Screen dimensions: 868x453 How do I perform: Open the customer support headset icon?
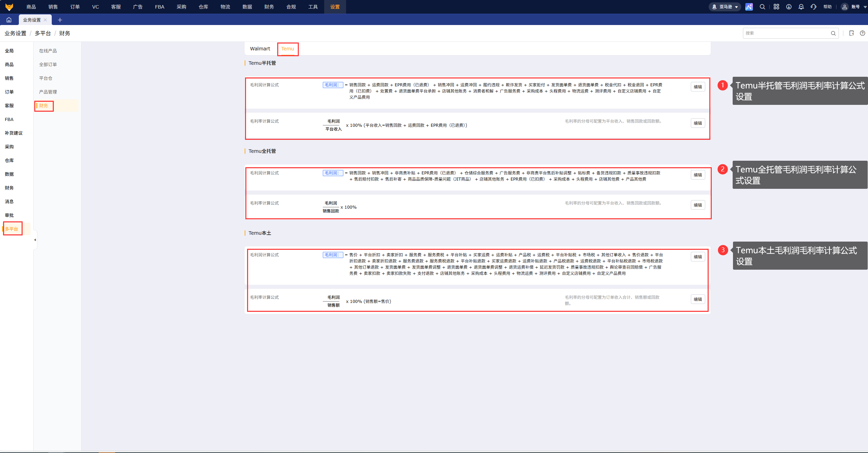click(814, 7)
